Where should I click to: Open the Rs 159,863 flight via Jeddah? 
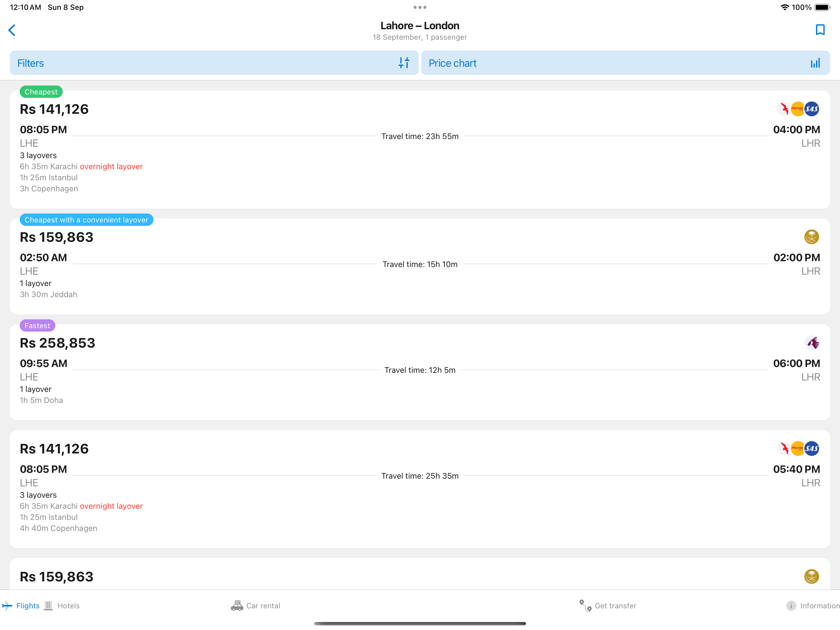420,266
